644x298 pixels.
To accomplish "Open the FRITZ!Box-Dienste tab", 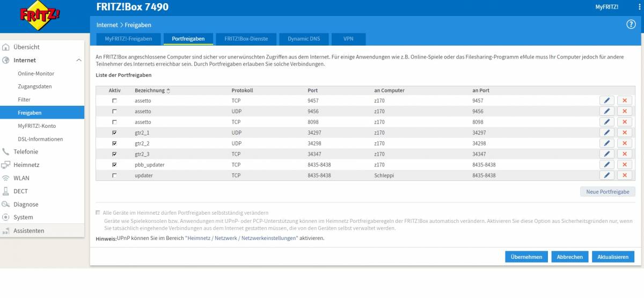I will click(246, 39).
